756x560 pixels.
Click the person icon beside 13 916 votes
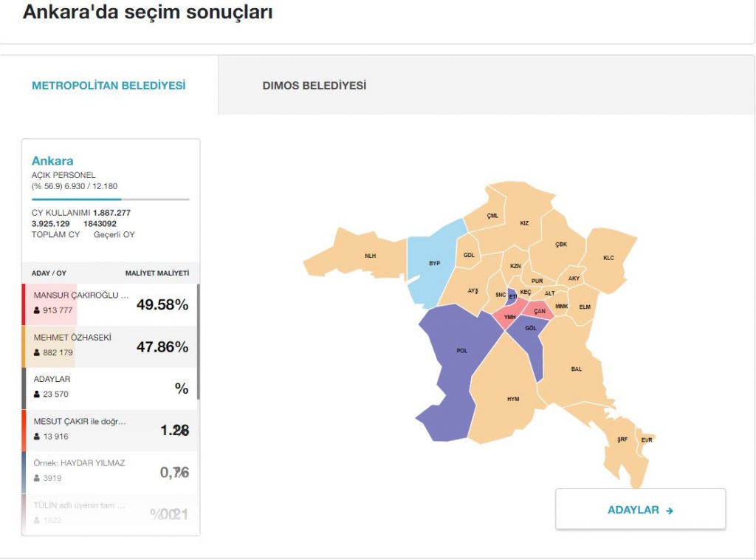(x=37, y=437)
